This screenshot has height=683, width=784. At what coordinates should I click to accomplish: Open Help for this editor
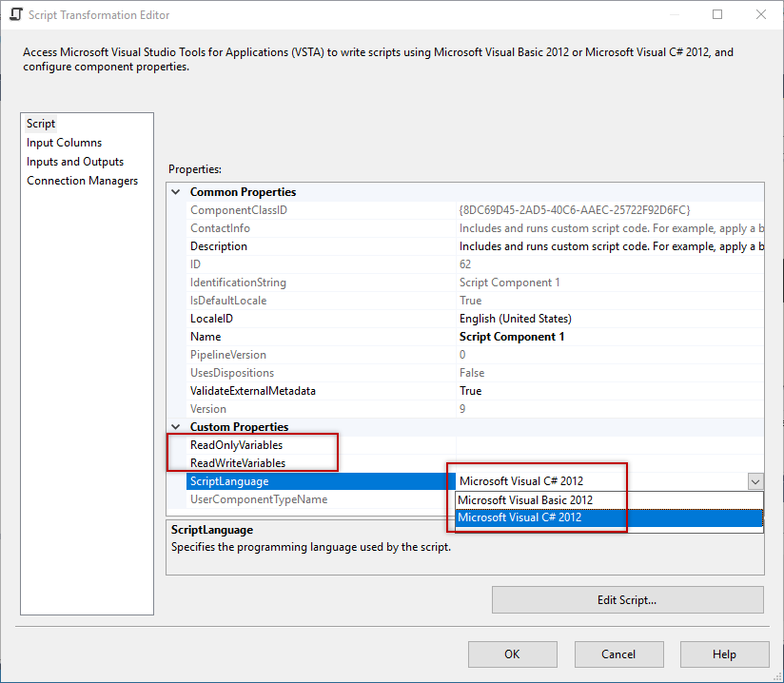(724, 654)
